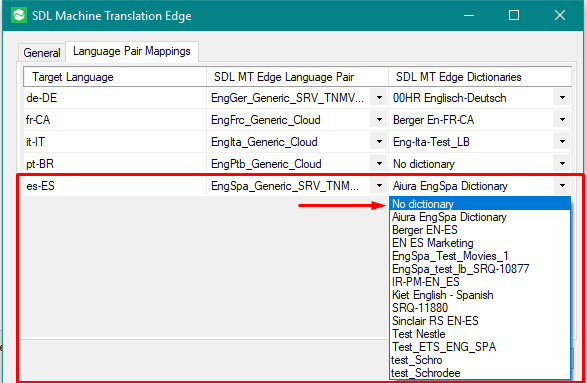Open the it-IT dictionaries dropdown arrow
Screen dimensions: 587x383
point(562,142)
